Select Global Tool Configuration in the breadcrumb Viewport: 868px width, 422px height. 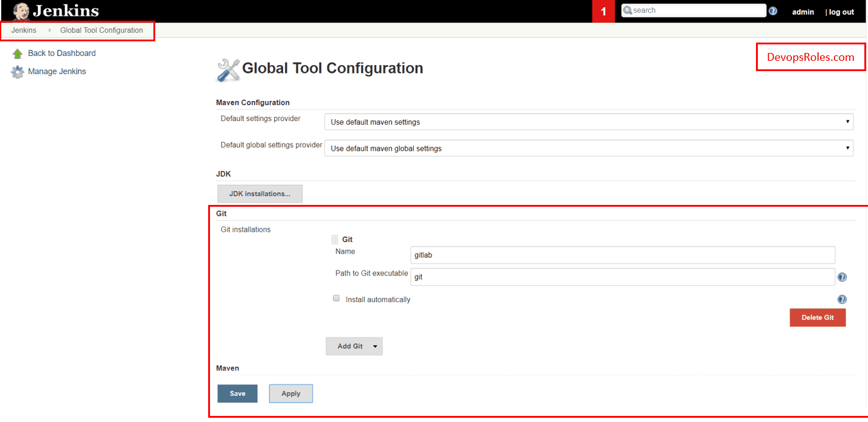101,29
